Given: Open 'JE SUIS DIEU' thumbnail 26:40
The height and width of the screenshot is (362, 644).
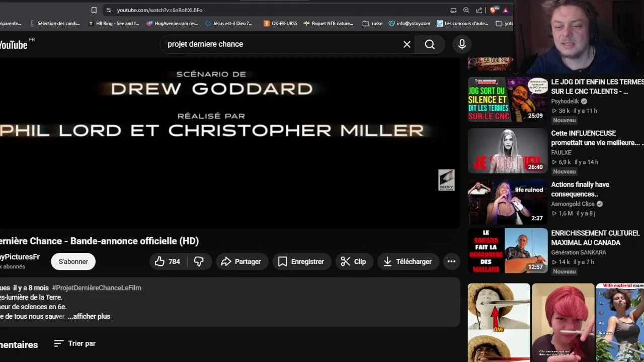Looking at the screenshot, I should (x=508, y=151).
